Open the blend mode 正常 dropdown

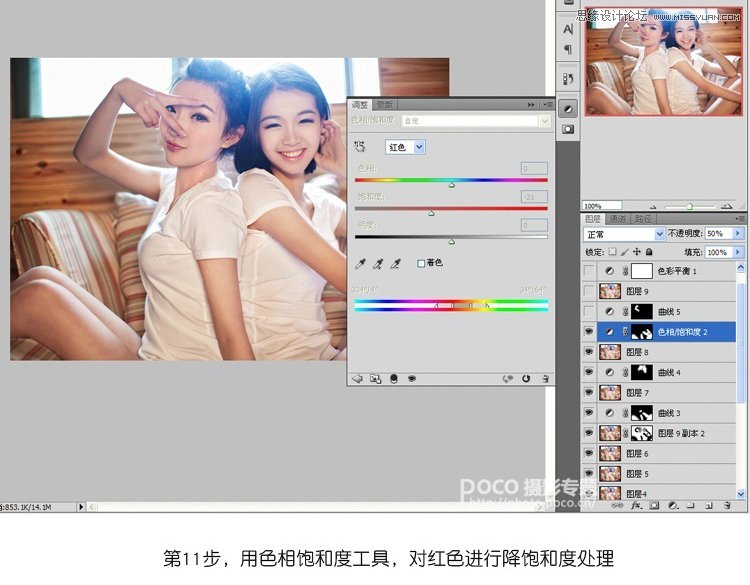click(x=626, y=234)
